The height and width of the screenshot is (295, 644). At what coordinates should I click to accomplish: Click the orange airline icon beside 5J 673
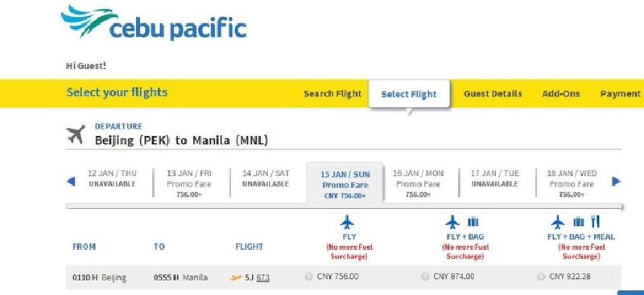[235, 278]
